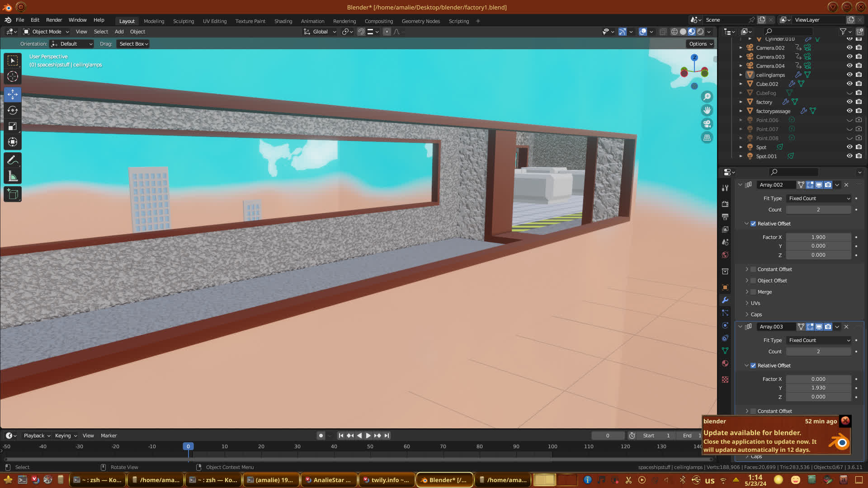The width and height of the screenshot is (868, 488).
Task: Select the Measure tool
Action: click(x=13, y=177)
